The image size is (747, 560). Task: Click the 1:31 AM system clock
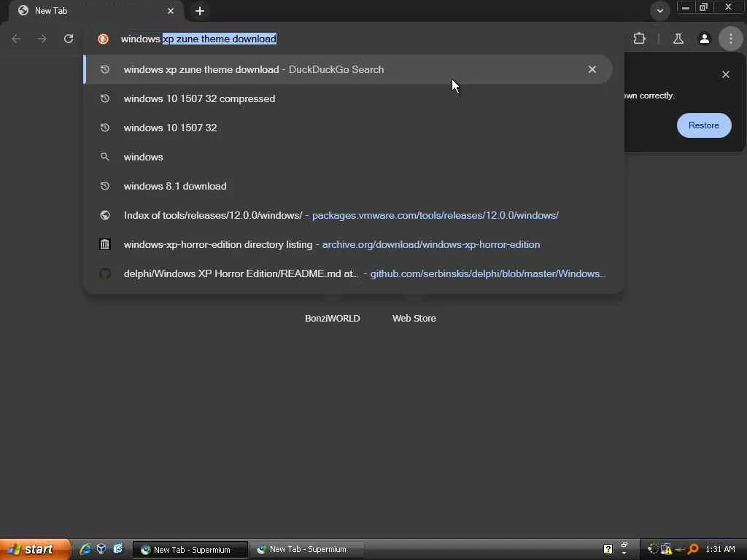(x=720, y=549)
